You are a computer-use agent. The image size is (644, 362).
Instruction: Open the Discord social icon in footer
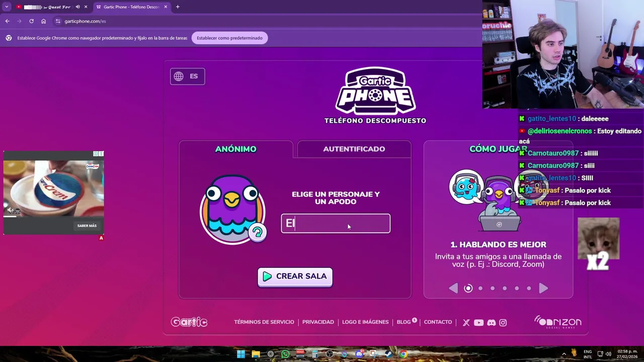coord(491,323)
